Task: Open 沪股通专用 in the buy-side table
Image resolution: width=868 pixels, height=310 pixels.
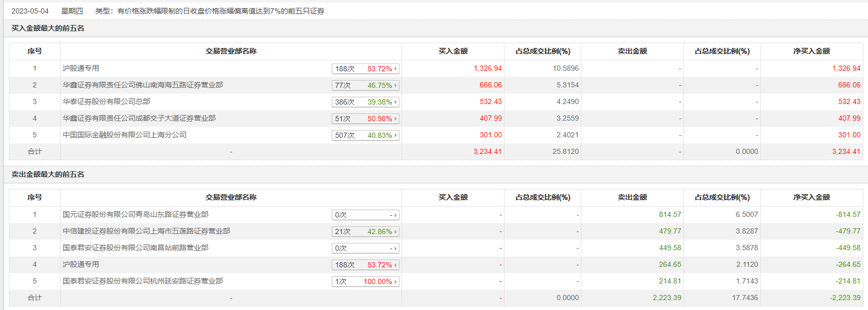Action: pos(81,68)
